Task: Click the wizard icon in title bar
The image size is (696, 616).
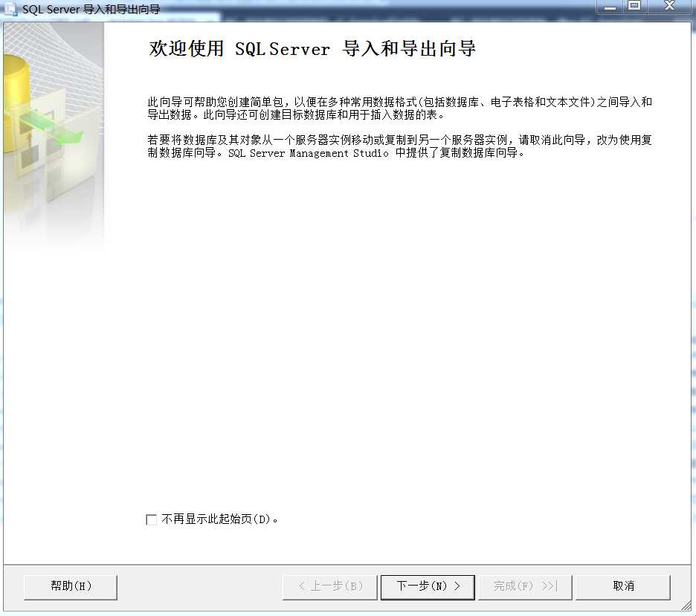Action: [x=10, y=9]
